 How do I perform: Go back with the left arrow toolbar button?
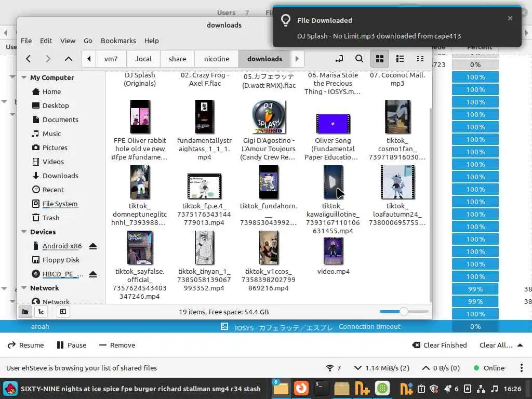pos(29,59)
